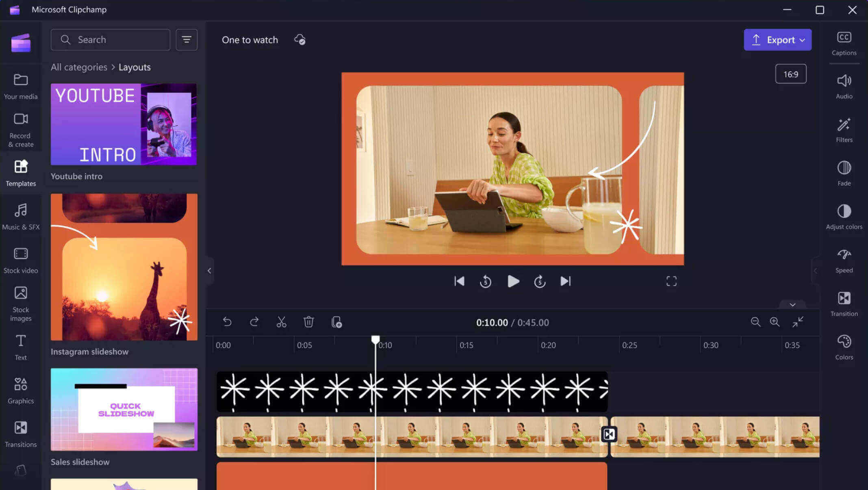Undo the last action

227,322
